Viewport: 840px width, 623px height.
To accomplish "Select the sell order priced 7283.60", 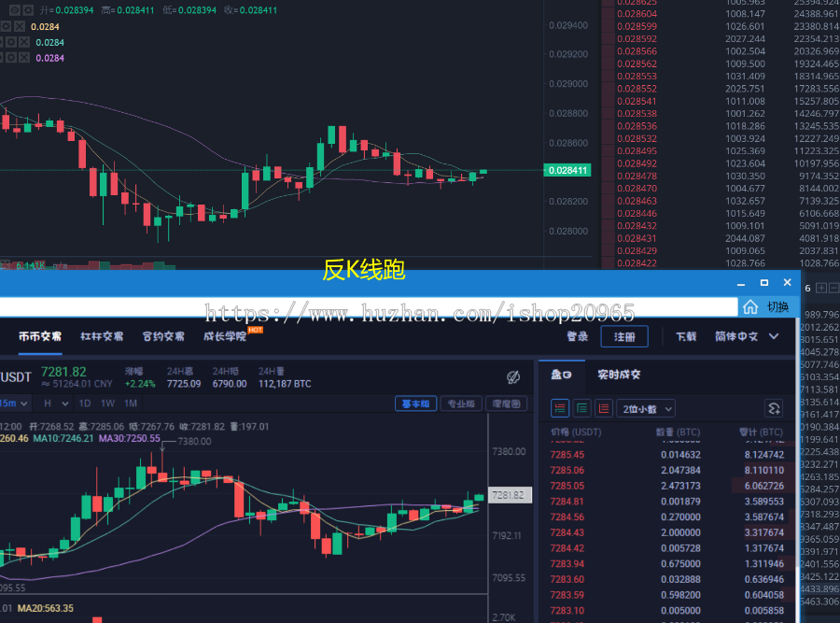I will coord(667,579).
